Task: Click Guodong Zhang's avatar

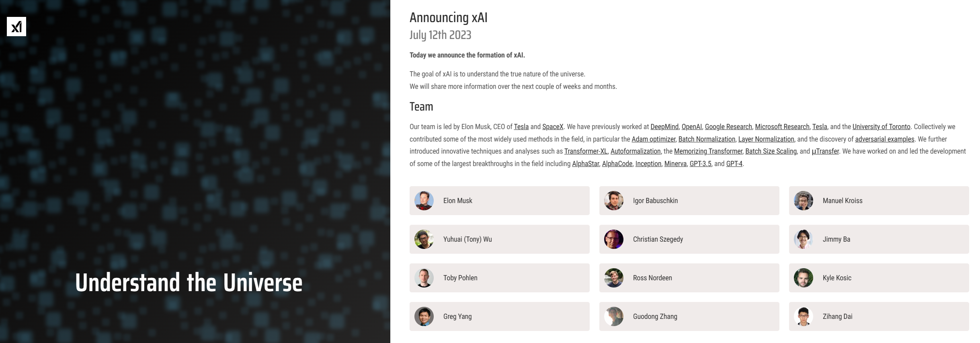Action: (x=614, y=316)
